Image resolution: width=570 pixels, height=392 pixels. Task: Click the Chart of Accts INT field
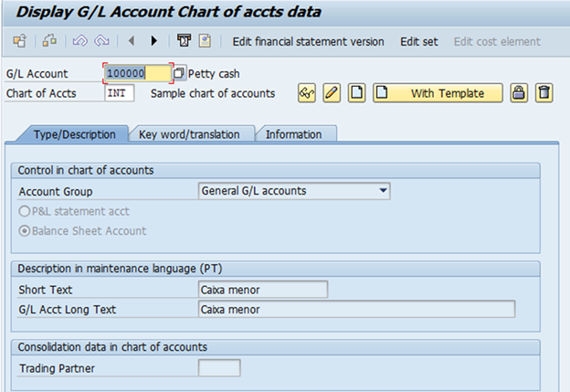(x=120, y=93)
